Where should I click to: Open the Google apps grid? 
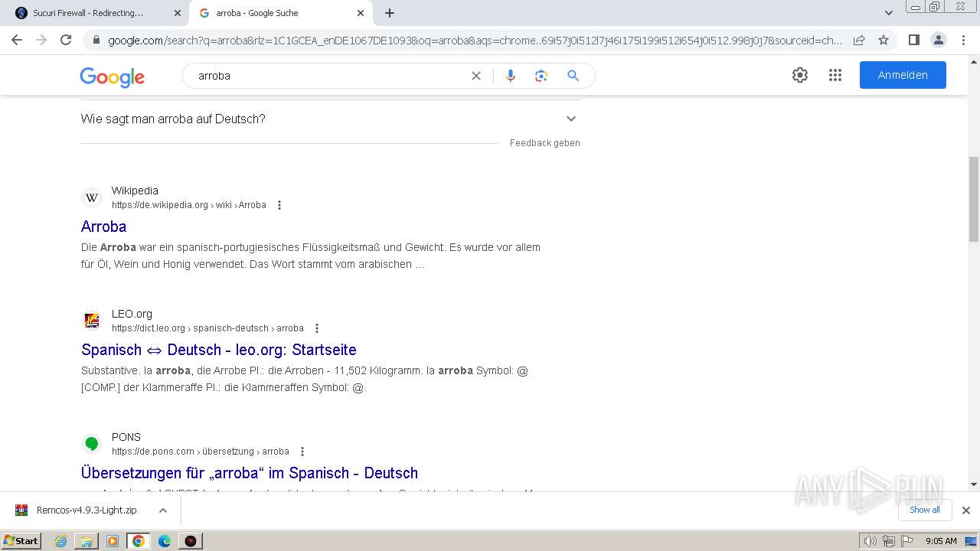pos(835,75)
